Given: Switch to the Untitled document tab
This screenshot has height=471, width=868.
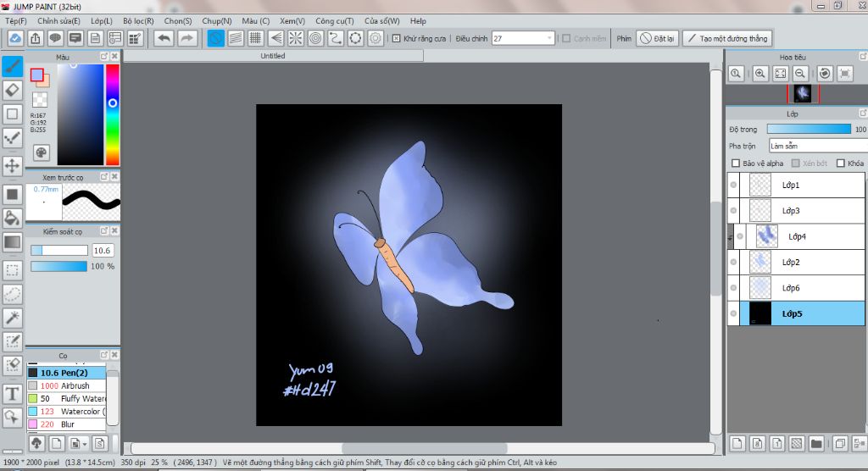Looking at the screenshot, I should [x=273, y=56].
